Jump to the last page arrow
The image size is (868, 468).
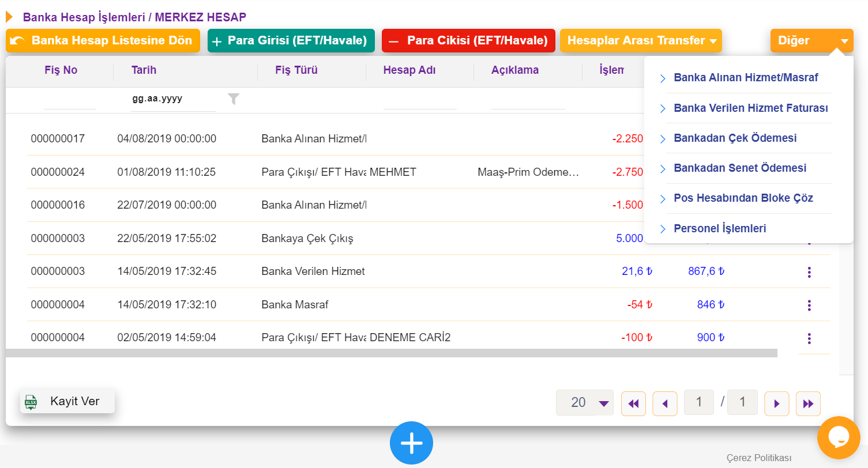click(x=808, y=403)
